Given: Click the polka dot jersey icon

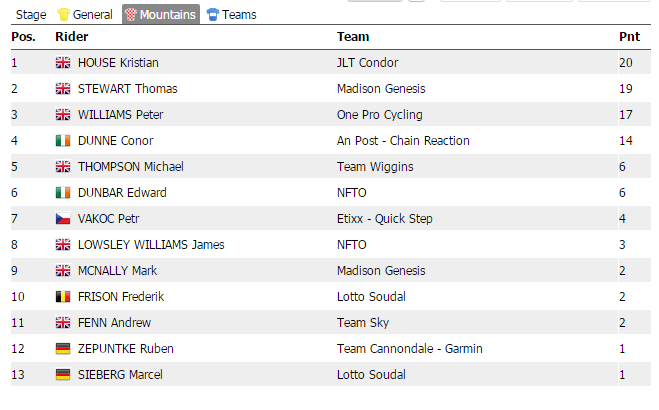Looking at the screenshot, I should click(x=130, y=15).
